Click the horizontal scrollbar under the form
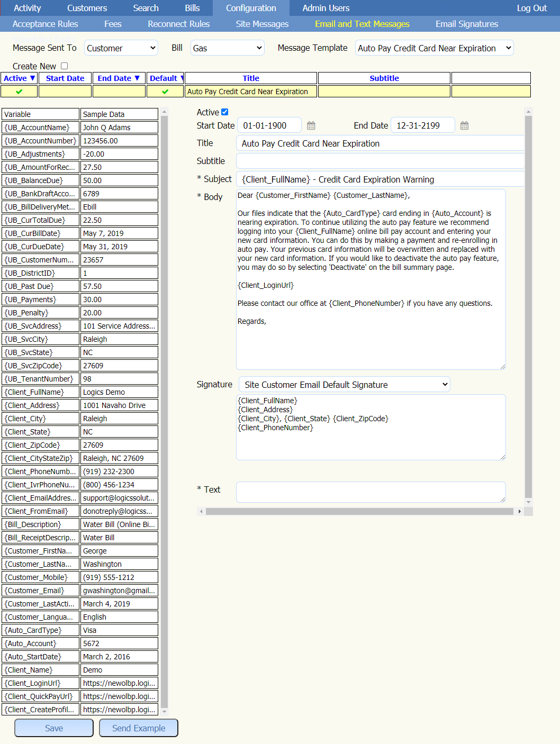 359,512
